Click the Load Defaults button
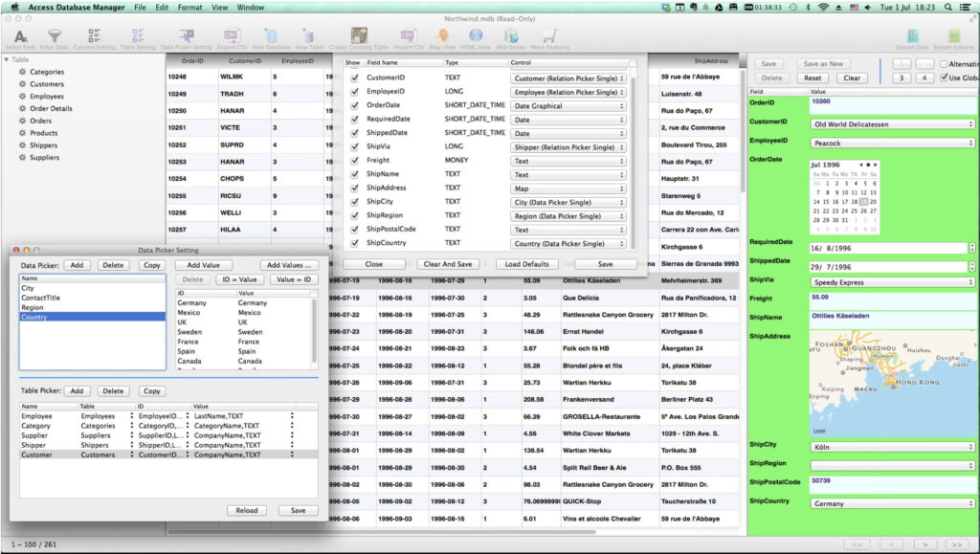 526,264
